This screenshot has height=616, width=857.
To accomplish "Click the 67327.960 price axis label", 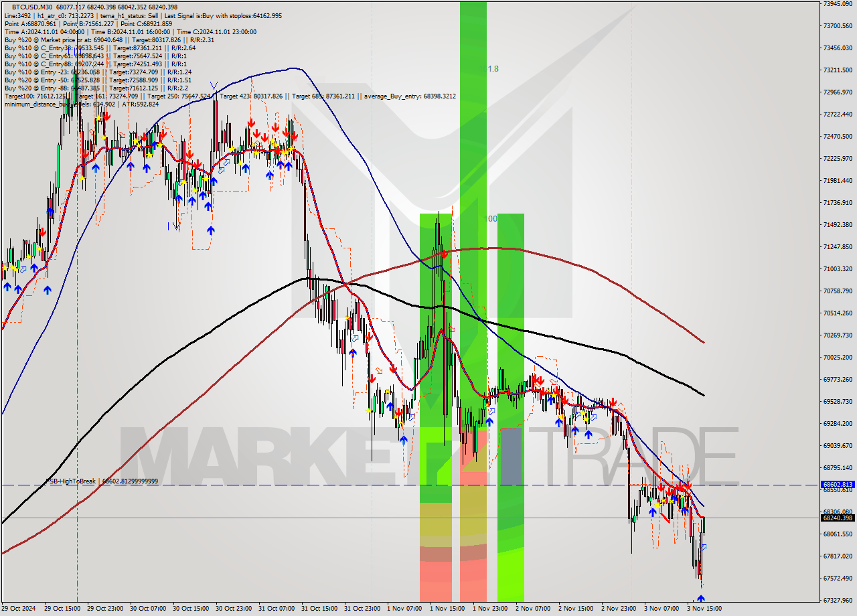I will coord(839,600).
